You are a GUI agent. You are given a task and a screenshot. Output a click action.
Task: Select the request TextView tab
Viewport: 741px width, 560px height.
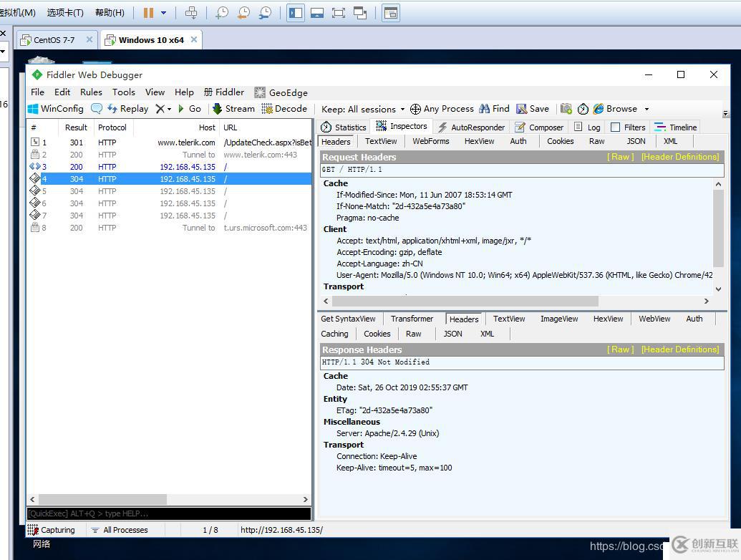tap(381, 141)
